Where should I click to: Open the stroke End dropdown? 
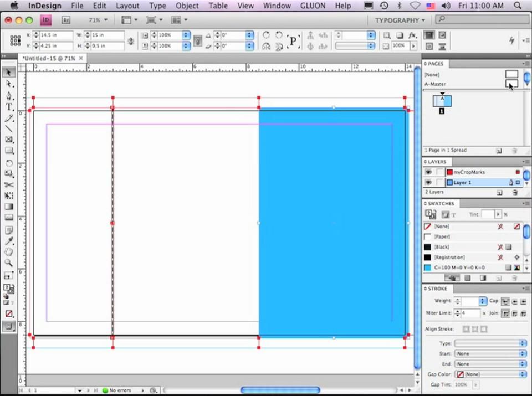490,364
